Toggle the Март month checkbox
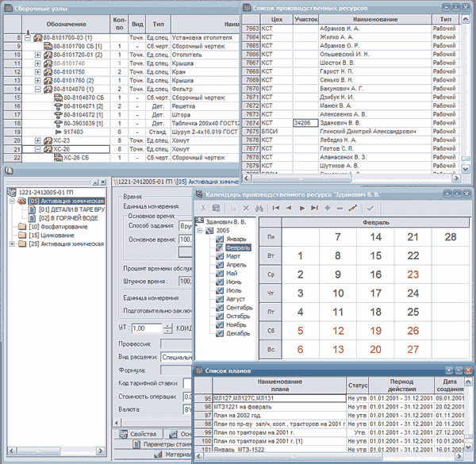The width and height of the screenshot is (476, 464). 220,256
